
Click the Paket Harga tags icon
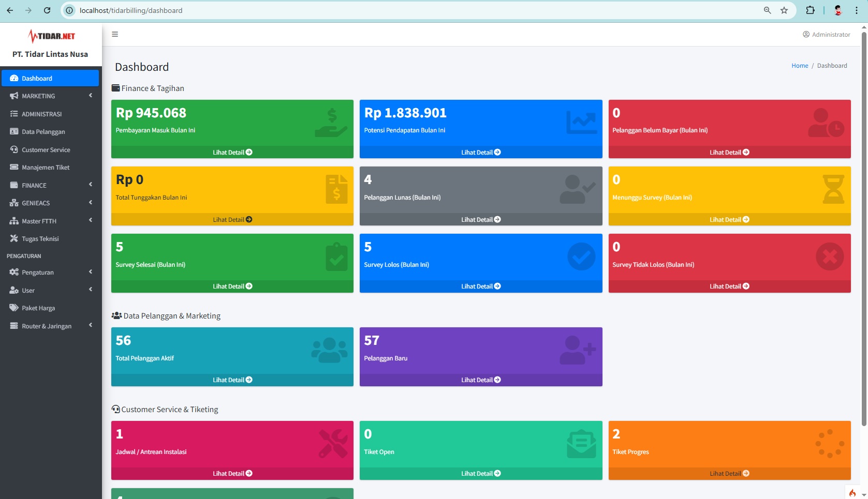[x=14, y=308]
